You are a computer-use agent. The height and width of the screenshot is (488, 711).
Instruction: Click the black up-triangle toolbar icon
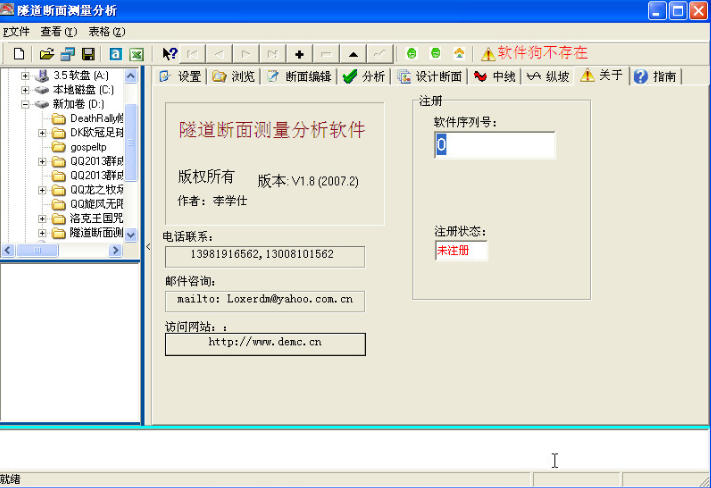(x=352, y=53)
